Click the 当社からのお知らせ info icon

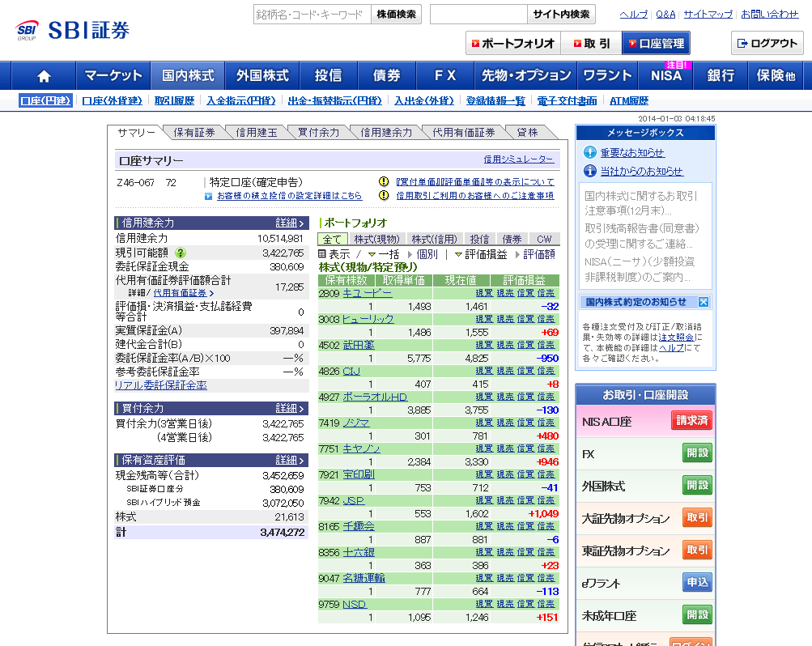click(590, 170)
